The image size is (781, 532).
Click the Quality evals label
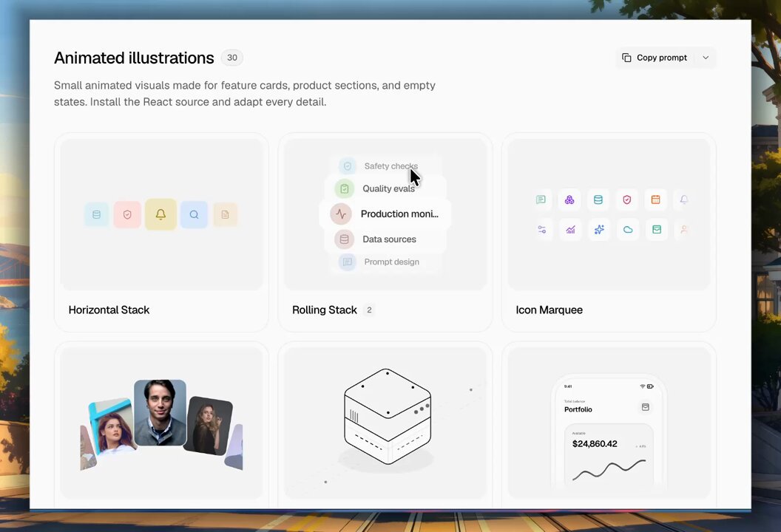point(388,188)
